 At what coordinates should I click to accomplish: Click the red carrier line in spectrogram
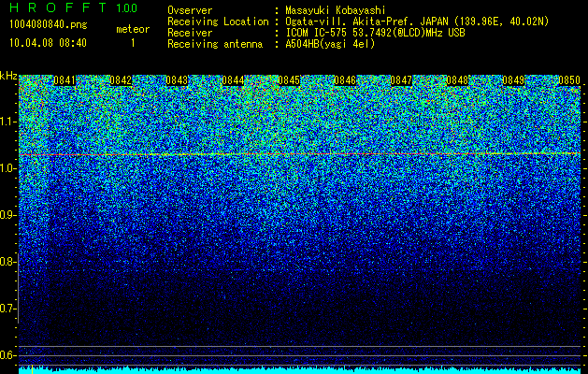pos(300,154)
